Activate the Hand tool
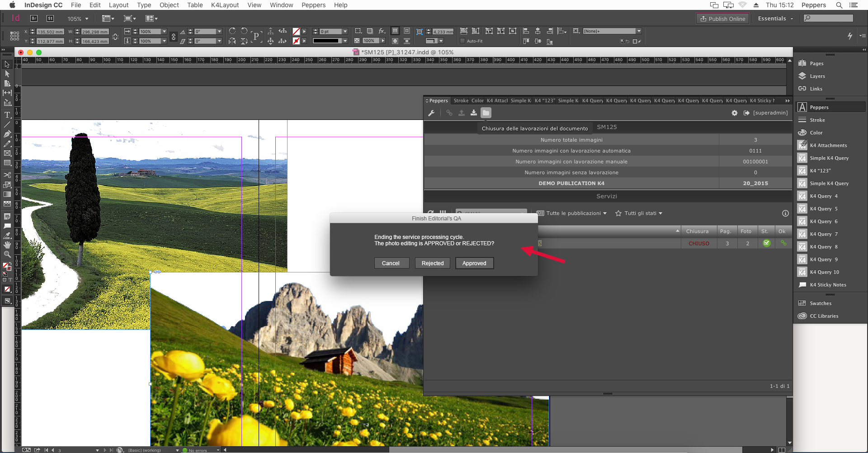868x453 pixels. (x=7, y=245)
